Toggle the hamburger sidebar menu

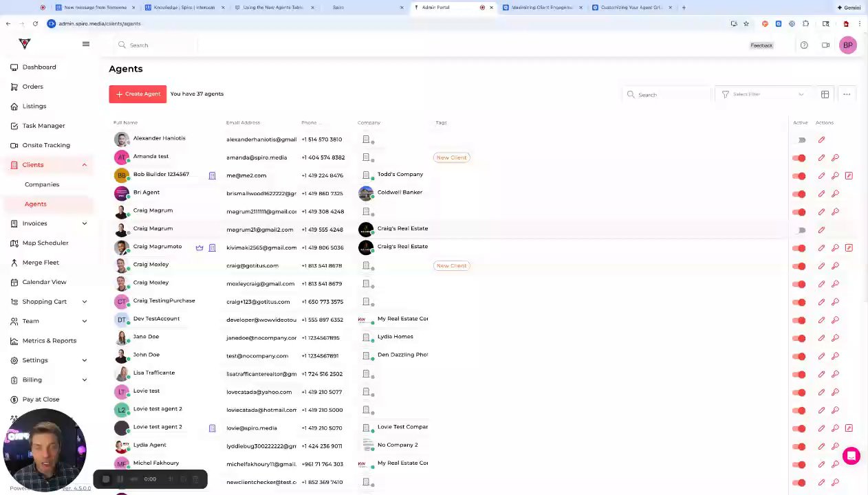[x=86, y=45]
